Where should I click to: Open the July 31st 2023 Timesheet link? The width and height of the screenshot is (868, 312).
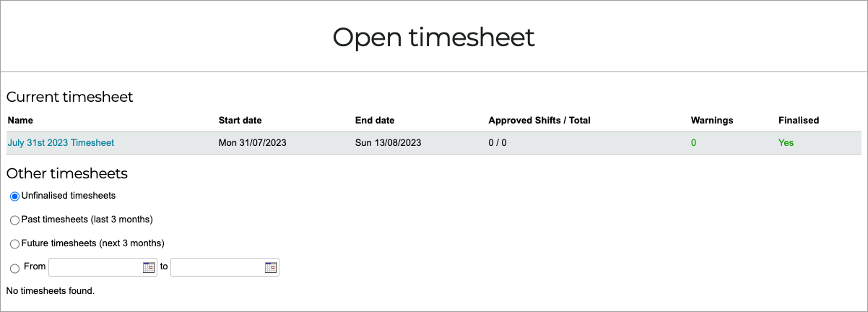click(61, 143)
